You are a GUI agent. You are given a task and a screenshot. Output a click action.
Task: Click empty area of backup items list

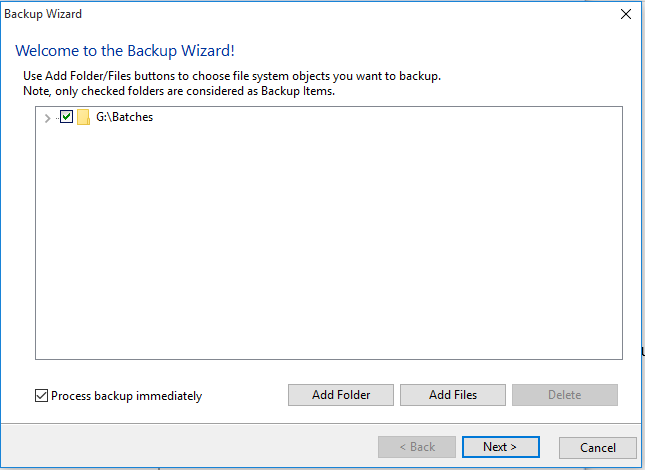point(329,247)
